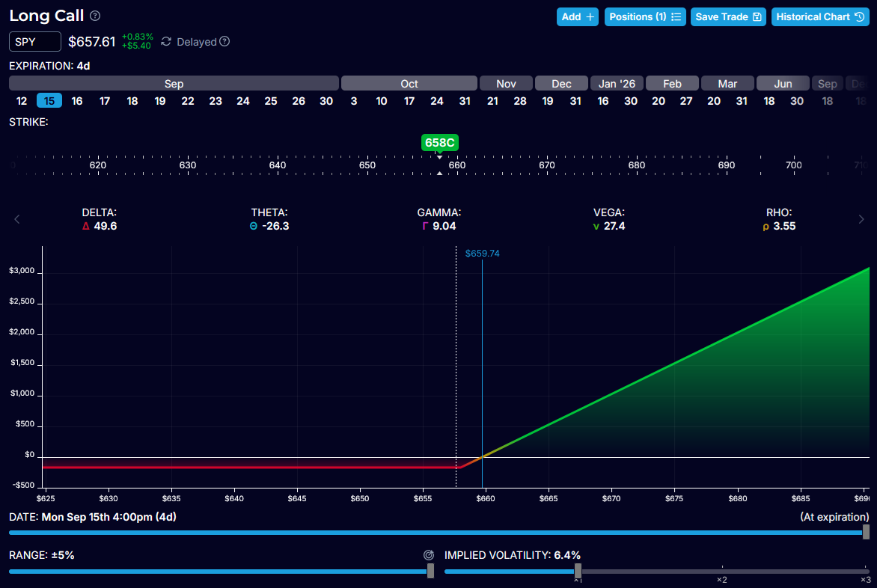This screenshot has height=588, width=877.
Task: Choose Feb 27 expiration date
Action: [x=685, y=101]
